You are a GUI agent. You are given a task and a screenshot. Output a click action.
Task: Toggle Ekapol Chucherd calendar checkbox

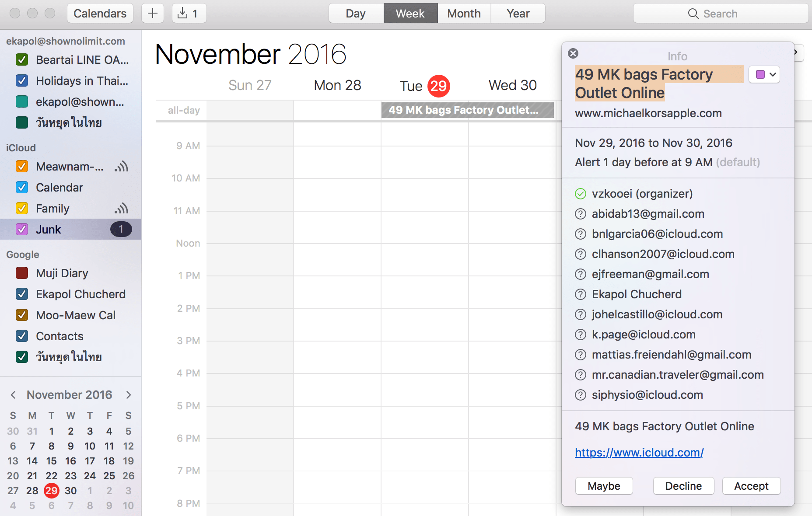point(22,294)
